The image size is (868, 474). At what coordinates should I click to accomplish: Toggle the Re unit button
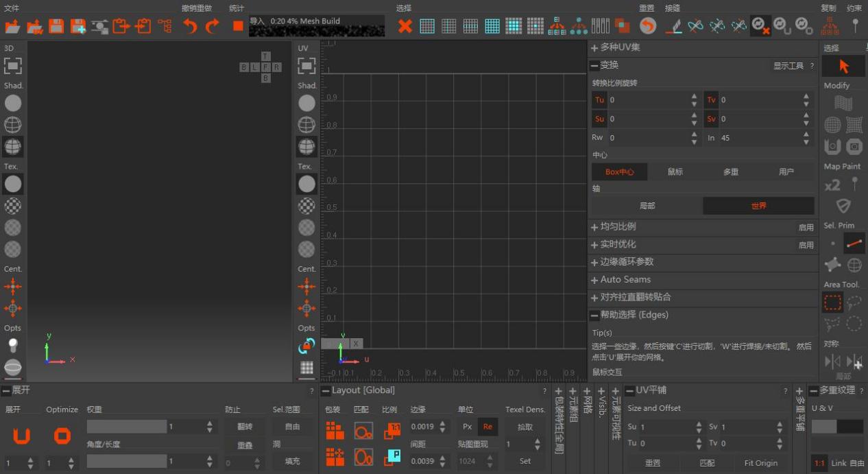click(488, 427)
